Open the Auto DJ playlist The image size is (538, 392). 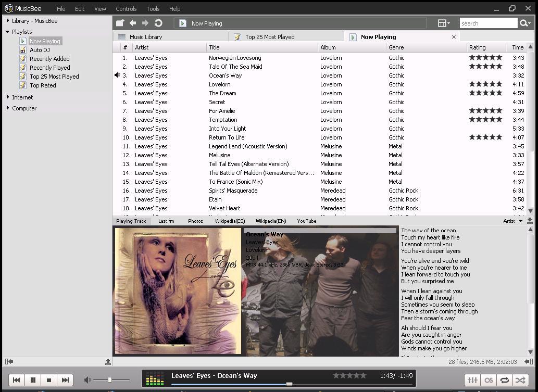pyautogui.click(x=40, y=50)
